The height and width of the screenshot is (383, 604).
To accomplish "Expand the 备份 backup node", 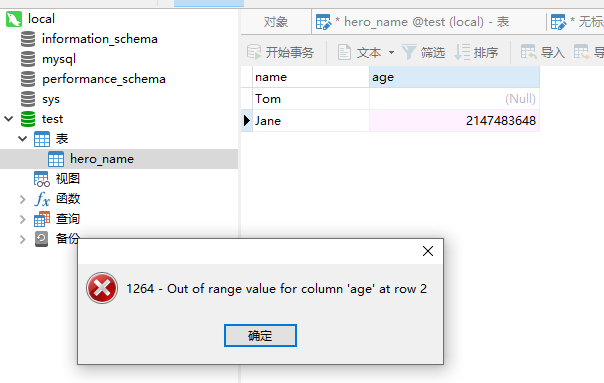I will coord(23,239).
